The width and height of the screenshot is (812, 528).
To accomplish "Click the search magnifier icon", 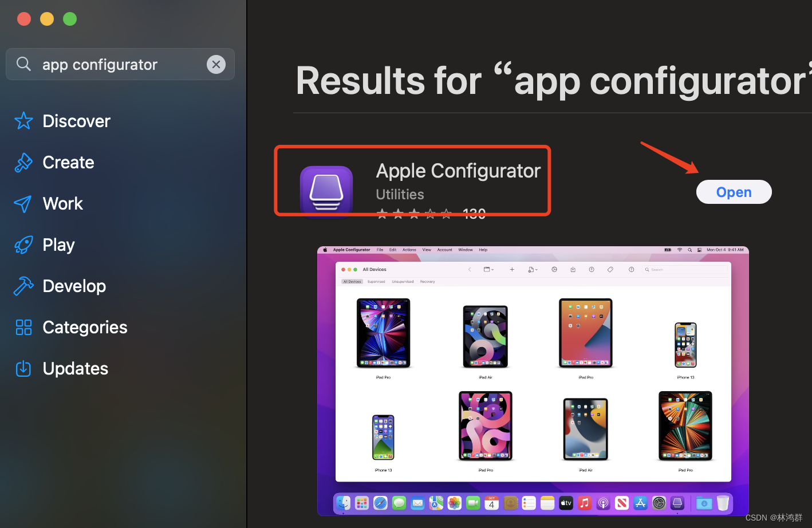I will click(x=23, y=64).
